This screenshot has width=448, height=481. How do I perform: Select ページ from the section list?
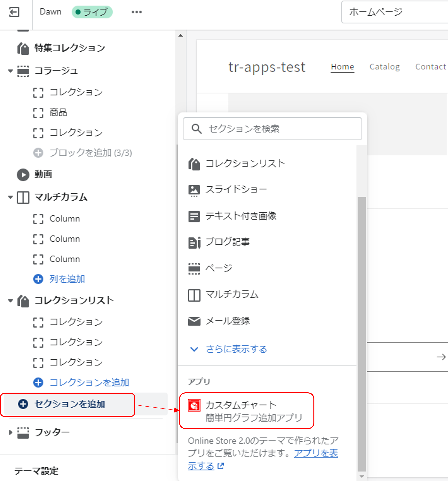tap(218, 268)
